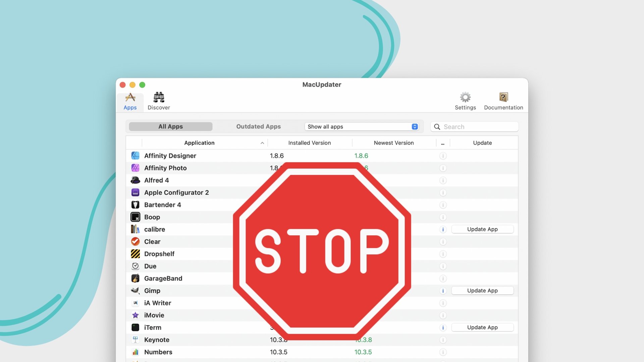Image resolution: width=644 pixels, height=362 pixels.
Task: Show info for Keynote
Action: point(443,340)
